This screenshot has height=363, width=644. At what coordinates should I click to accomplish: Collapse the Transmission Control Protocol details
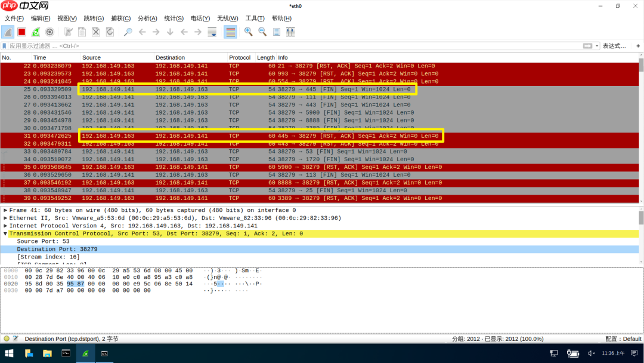pos(5,233)
